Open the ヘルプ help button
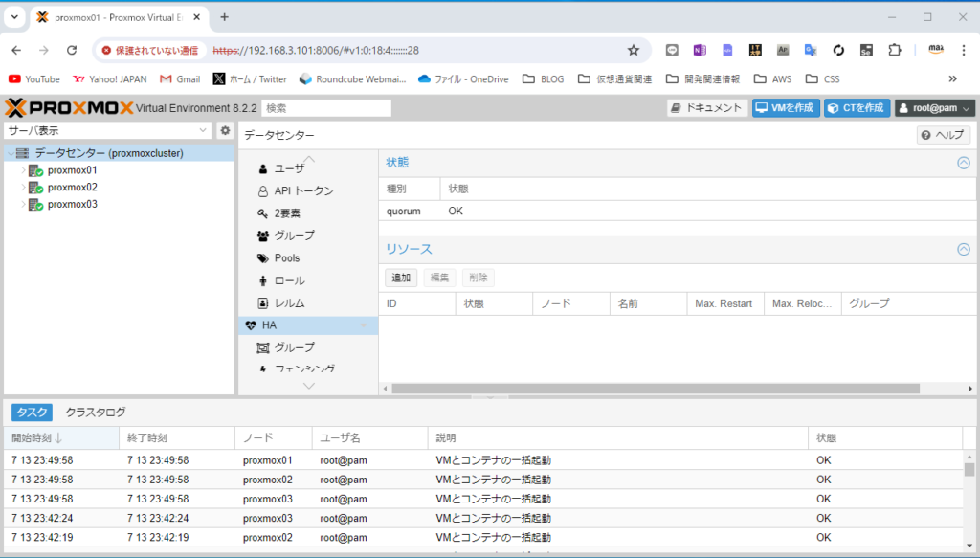Image resolution: width=980 pixels, height=558 pixels. (x=944, y=136)
